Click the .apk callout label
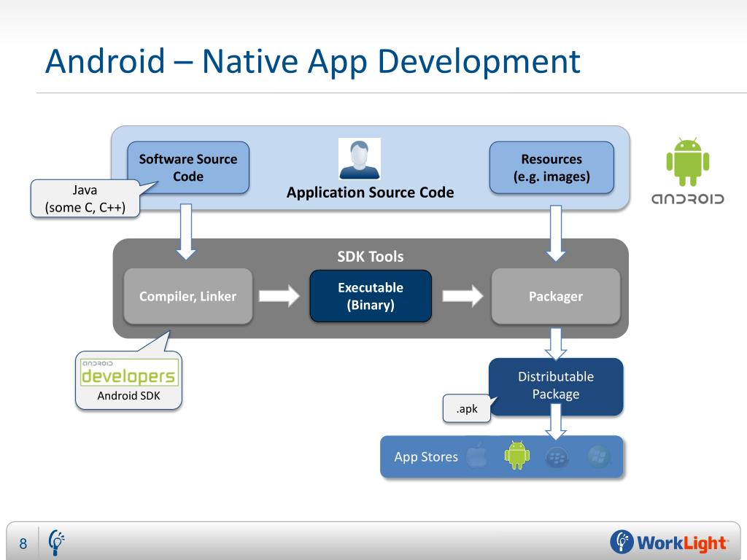747x560 pixels. [467, 408]
